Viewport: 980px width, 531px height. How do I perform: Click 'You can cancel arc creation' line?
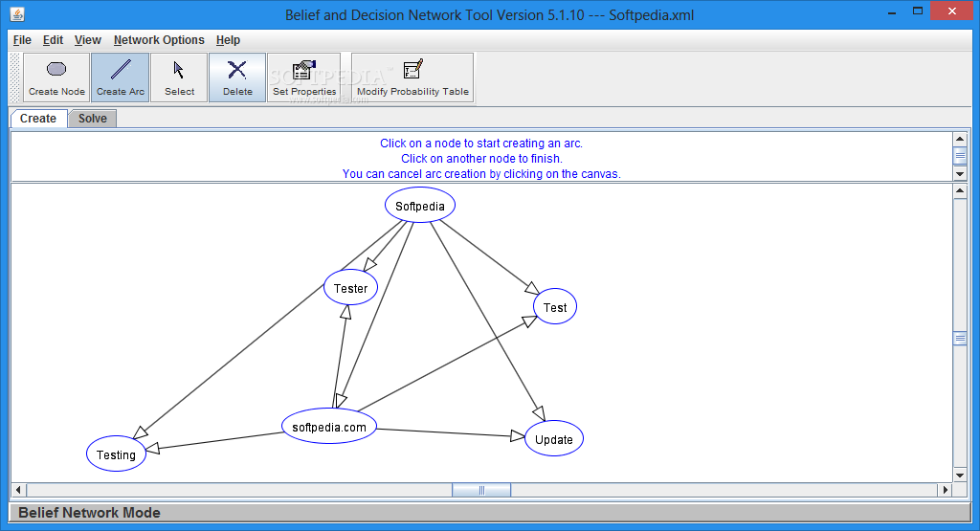(481, 174)
